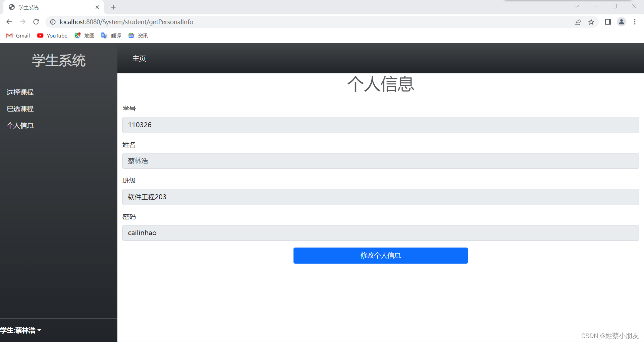The image size is (644, 342).
Task: Open 个人信息 in the sidebar
Action: coord(20,126)
